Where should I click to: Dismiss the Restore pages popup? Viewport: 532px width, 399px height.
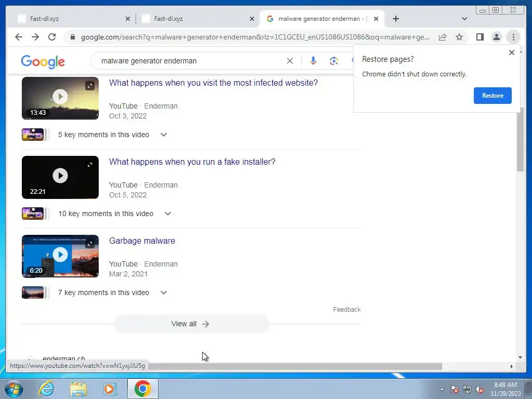(x=512, y=52)
